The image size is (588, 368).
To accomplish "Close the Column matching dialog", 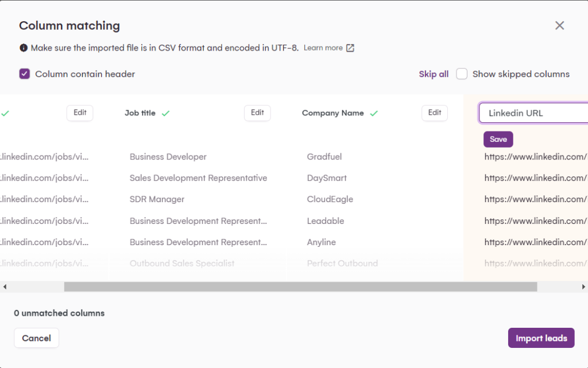I will coord(559,25).
